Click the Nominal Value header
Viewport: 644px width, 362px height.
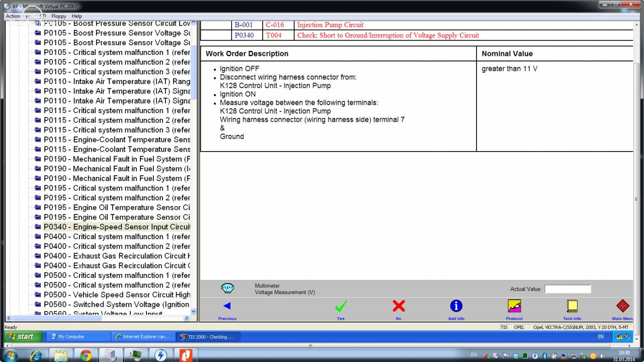507,54
